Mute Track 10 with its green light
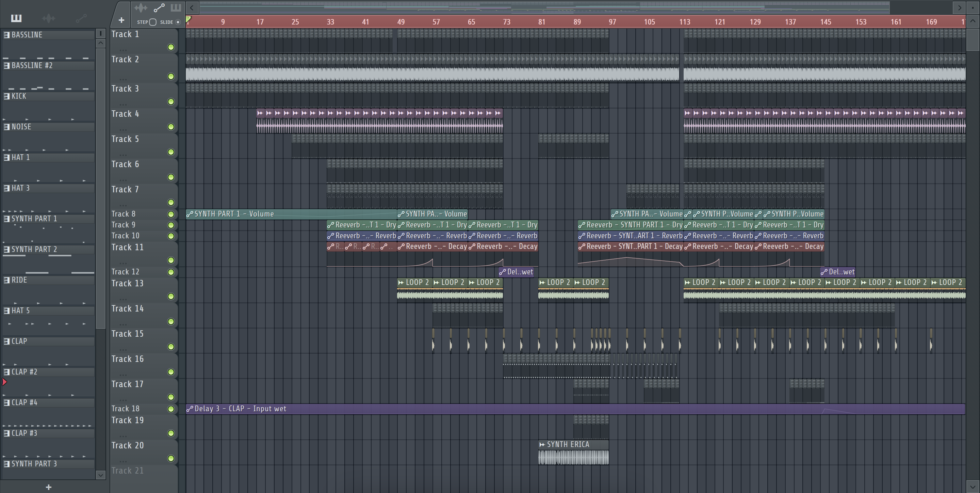This screenshot has height=493, width=980. pyautogui.click(x=171, y=236)
